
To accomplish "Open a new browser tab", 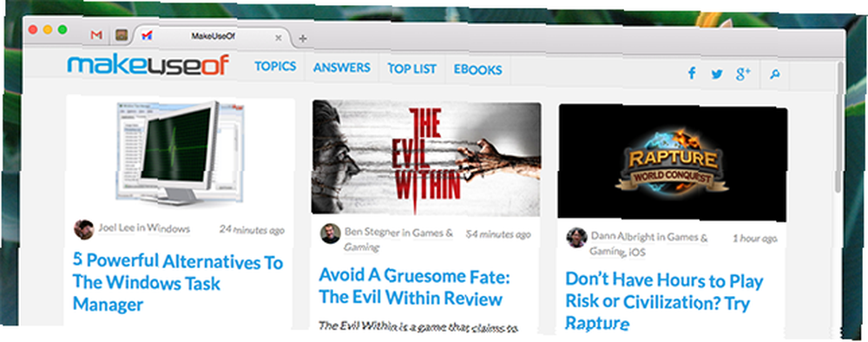I will coord(302,38).
